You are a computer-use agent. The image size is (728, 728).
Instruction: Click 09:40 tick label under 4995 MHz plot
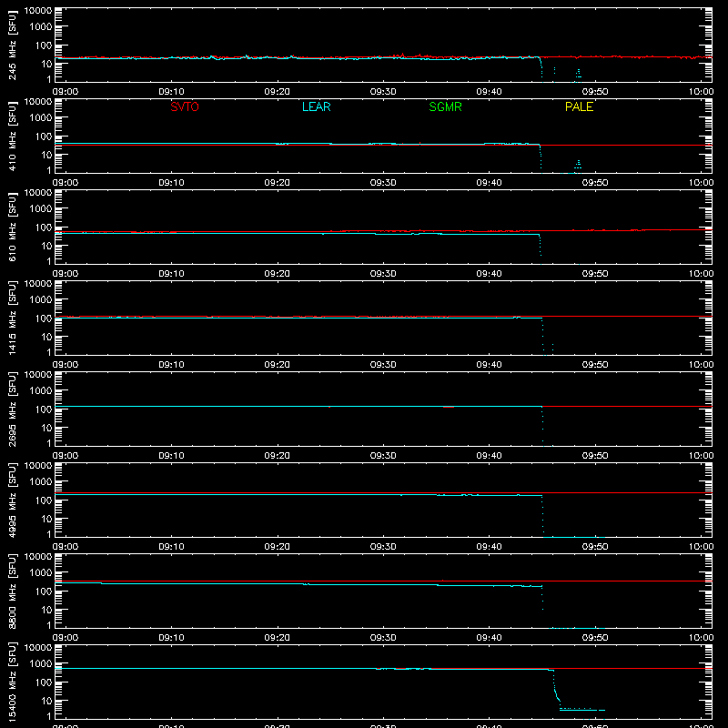(489, 547)
